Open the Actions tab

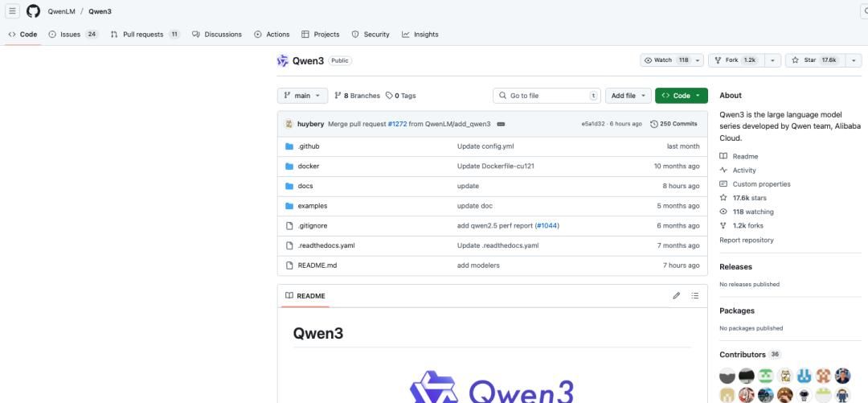pos(272,35)
